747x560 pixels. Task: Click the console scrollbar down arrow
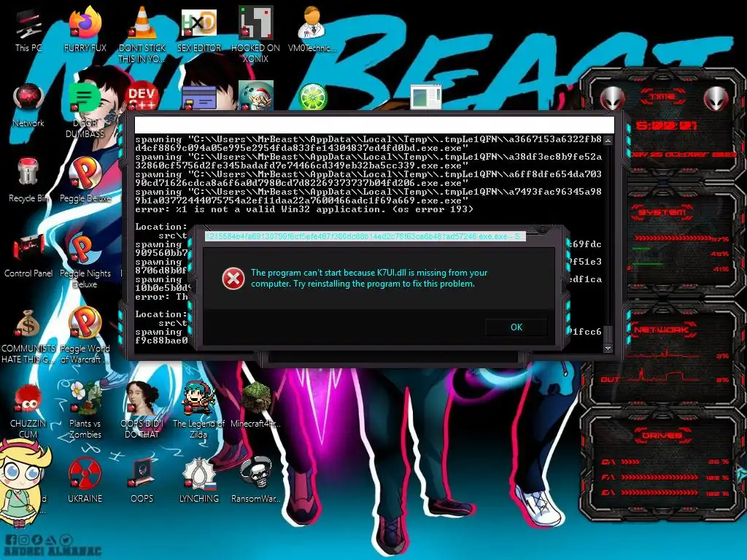(608, 348)
